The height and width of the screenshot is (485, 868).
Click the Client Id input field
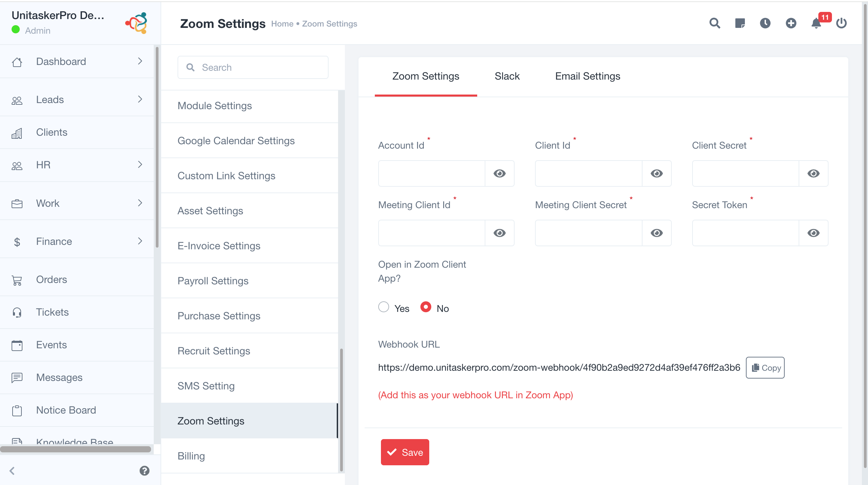tap(589, 173)
